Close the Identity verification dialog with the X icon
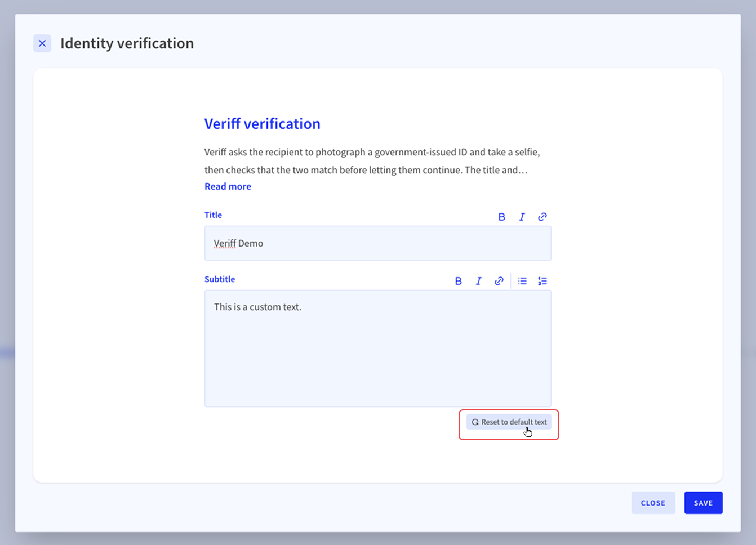This screenshot has height=545, width=756. pos(42,43)
